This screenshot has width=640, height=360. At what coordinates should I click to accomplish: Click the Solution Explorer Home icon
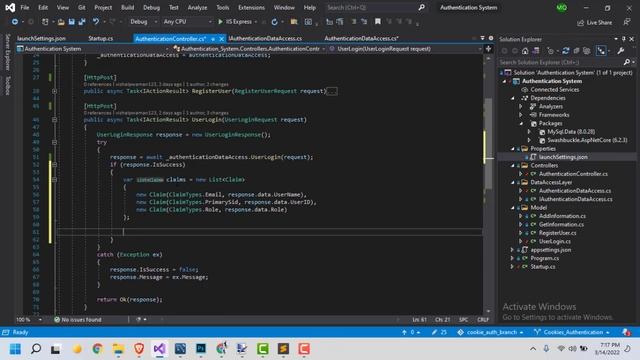tap(525, 51)
